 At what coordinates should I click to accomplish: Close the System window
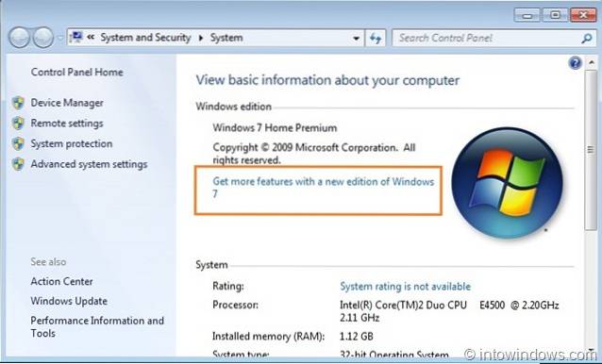[x=583, y=15]
